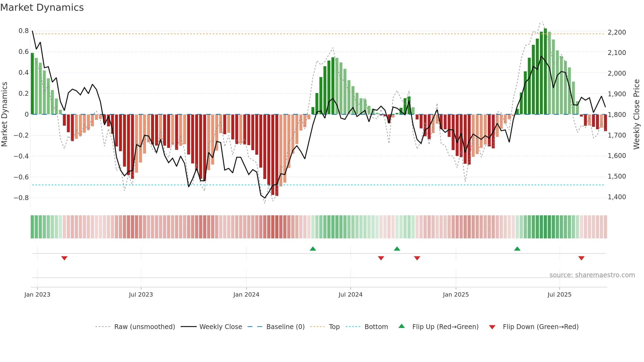The height and width of the screenshot is (362, 644).
Task: Click the Jan 2025 axis label
Action: tap(456, 294)
